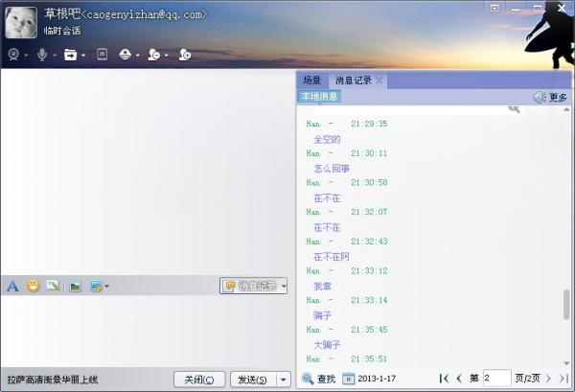Click the 2013-1-17 date text
The width and height of the screenshot is (575, 392).
pyautogui.click(x=377, y=379)
